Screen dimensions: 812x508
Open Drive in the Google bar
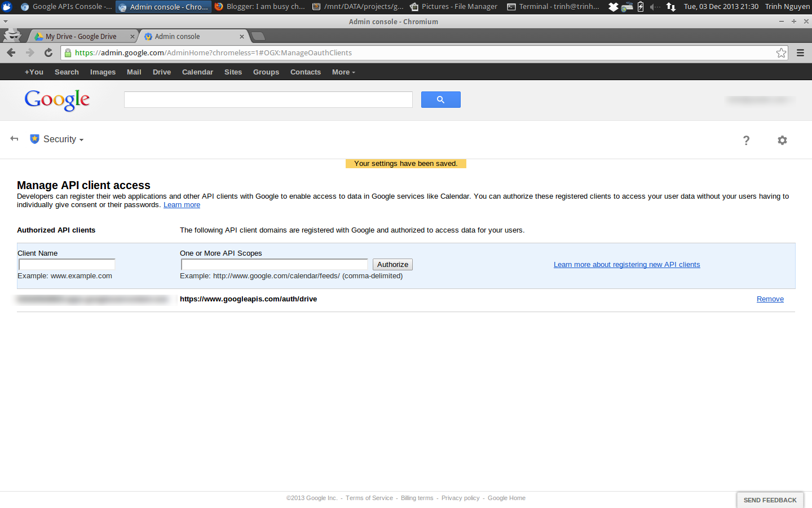coord(162,72)
